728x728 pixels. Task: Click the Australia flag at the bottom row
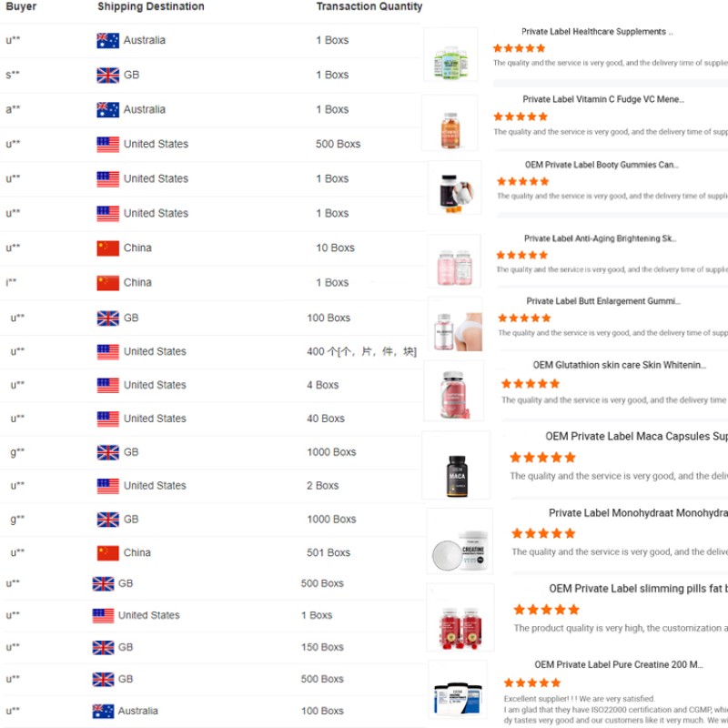[x=104, y=711]
